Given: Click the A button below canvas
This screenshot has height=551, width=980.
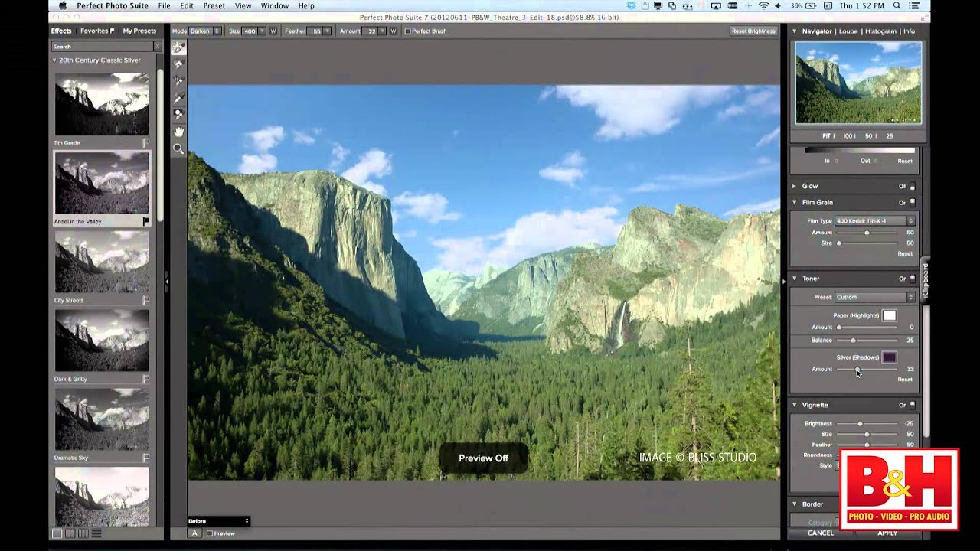Looking at the screenshot, I should point(194,533).
